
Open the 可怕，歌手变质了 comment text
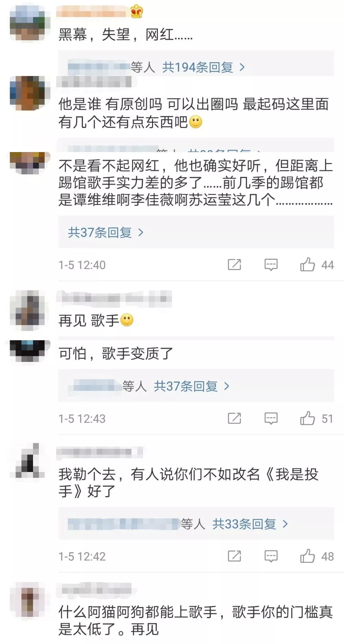click(x=116, y=354)
